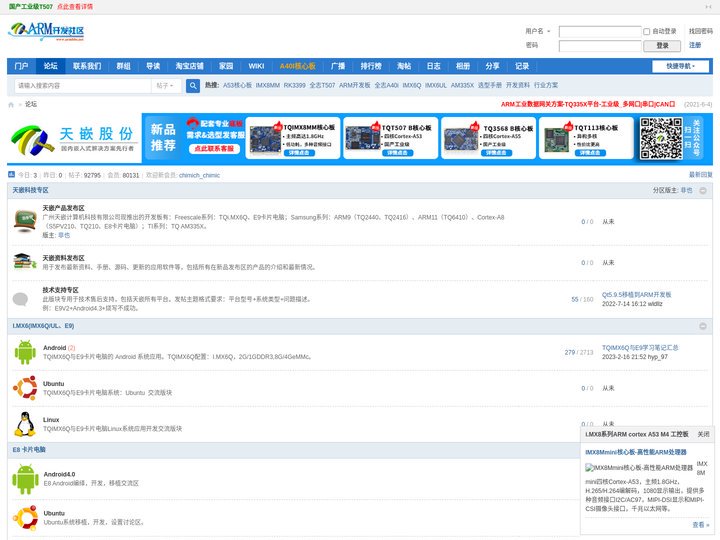The image size is (720, 540).
Task: Open the IMX8Mmini核心板 popup title link
Action: 636,452
